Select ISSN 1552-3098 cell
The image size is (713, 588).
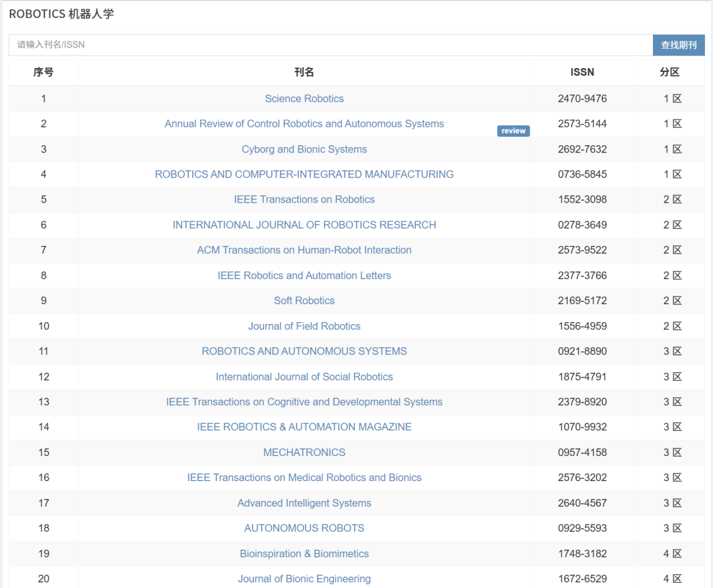click(x=582, y=199)
